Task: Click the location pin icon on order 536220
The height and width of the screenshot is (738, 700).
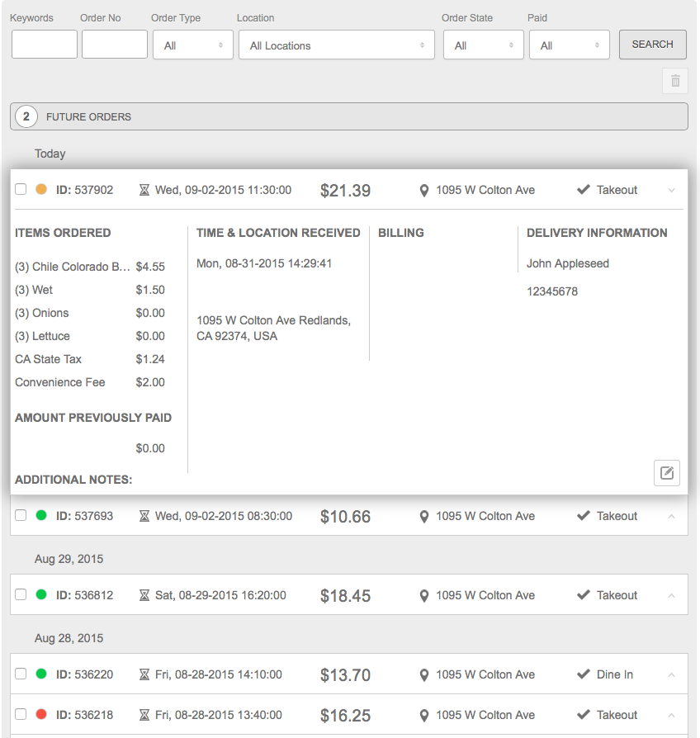Action: 424,675
